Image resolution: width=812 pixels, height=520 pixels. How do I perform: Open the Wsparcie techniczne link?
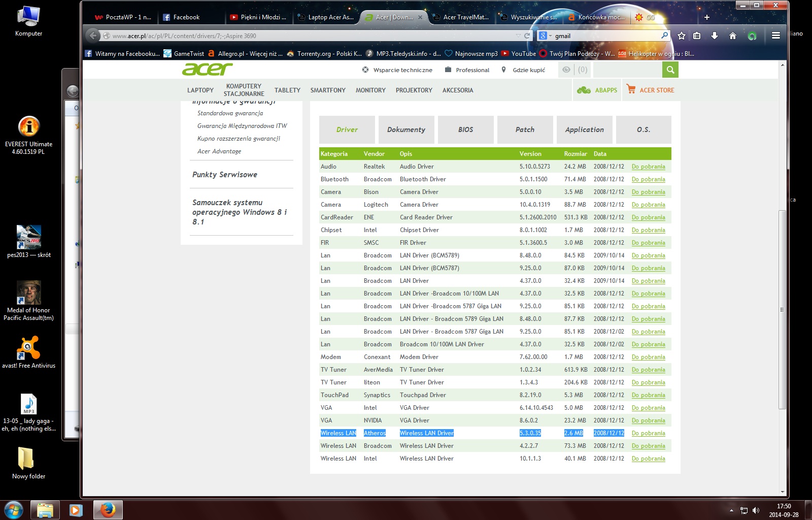coord(397,70)
